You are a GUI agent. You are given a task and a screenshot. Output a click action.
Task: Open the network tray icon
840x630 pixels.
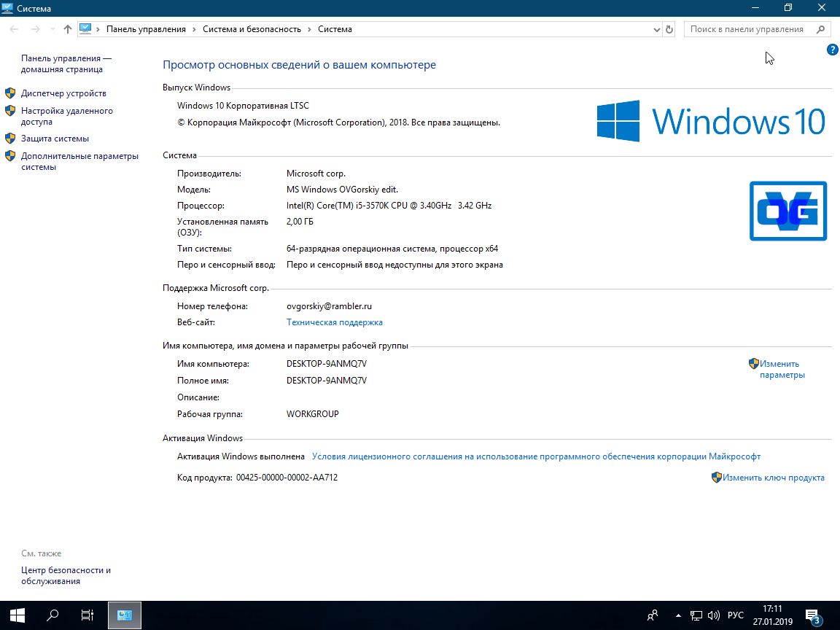696,615
